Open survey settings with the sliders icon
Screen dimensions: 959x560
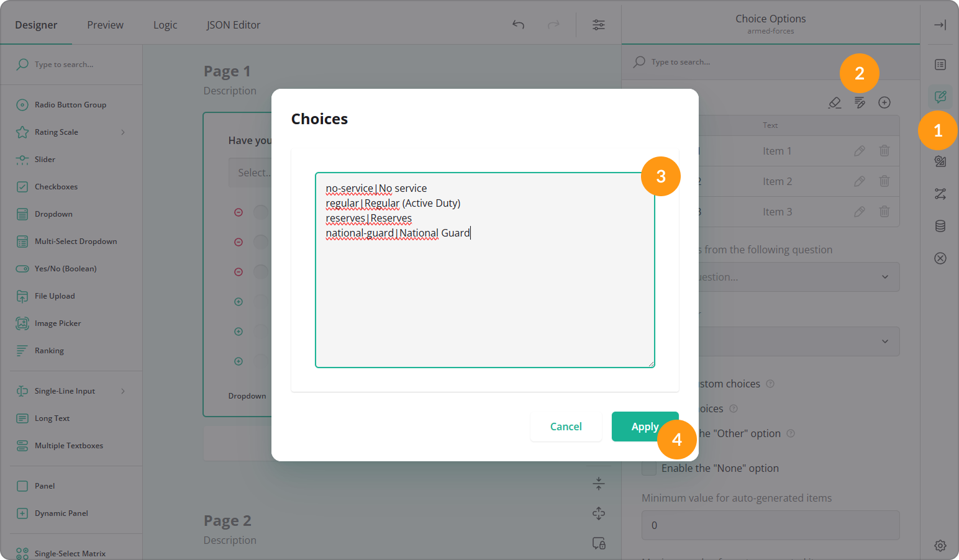[x=598, y=25]
